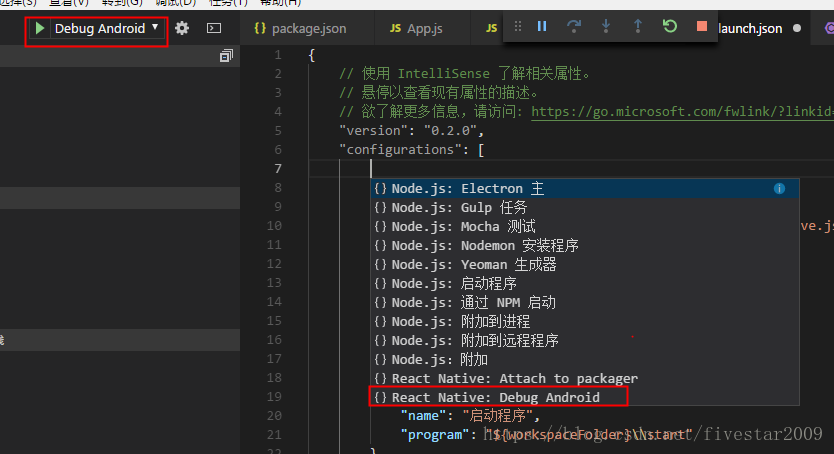Viewport: 834px width, 454px height.
Task: Click the JS icon on App.js tab
Action: point(395,29)
